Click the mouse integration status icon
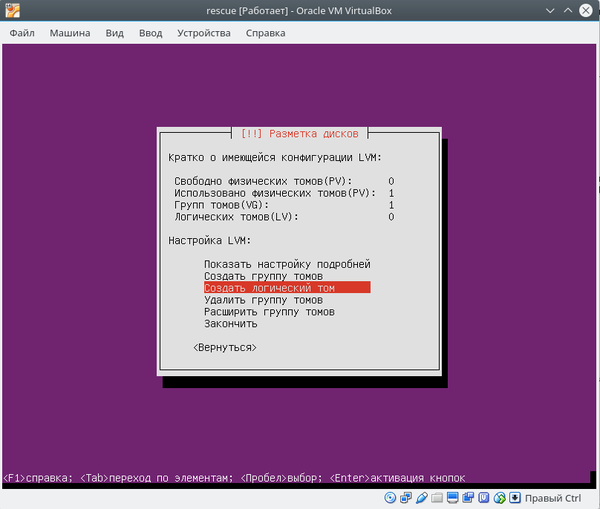 pyautogui.click(x=499, y=498)
